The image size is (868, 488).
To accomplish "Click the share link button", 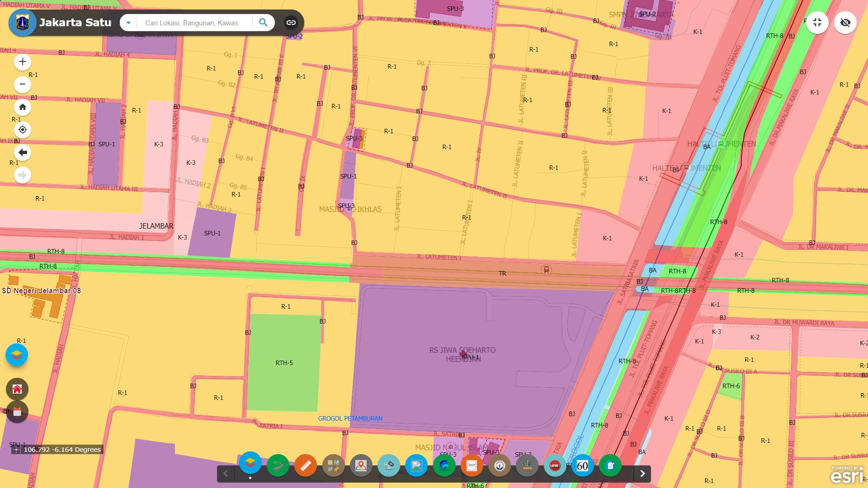I will 291,23.
